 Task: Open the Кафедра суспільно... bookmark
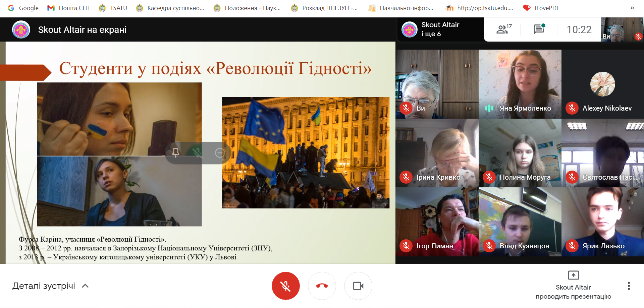(x=170, y=8)
